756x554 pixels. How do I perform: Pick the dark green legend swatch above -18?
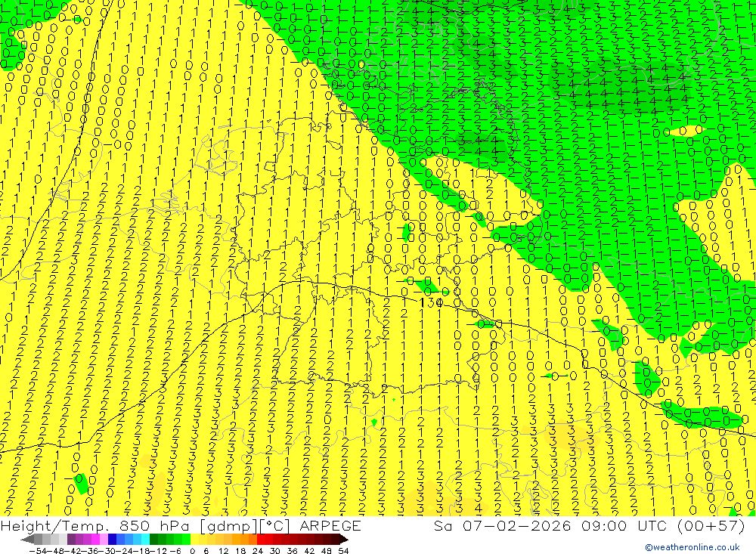[153, 540]
